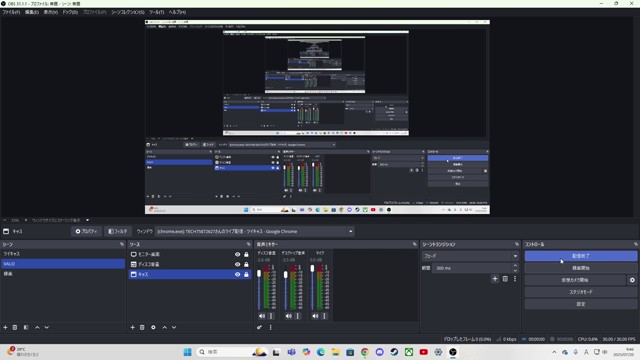Screen dimensions: 640x360
Task: Add a scene transition with plus icon
Action: pos(495,279)
